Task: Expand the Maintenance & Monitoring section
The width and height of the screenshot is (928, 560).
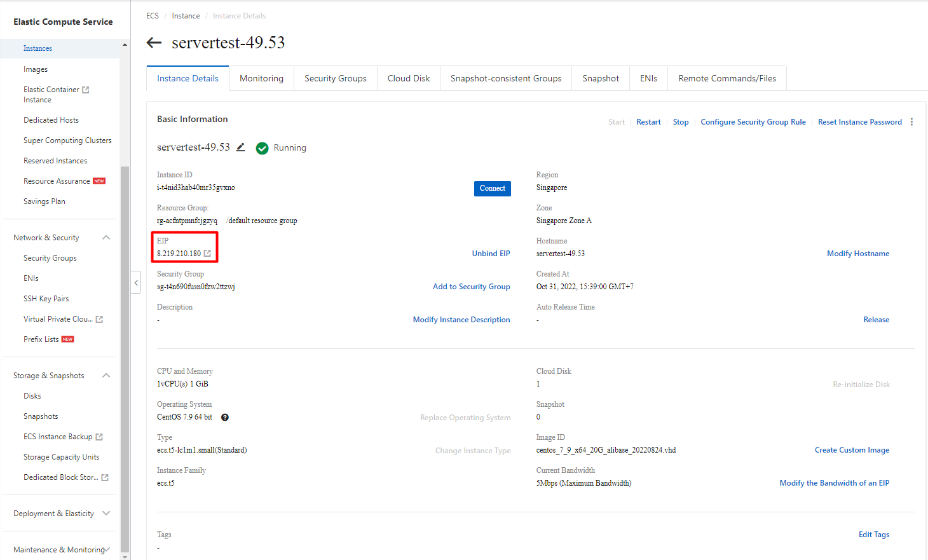Action: click(x=107, y=550)
